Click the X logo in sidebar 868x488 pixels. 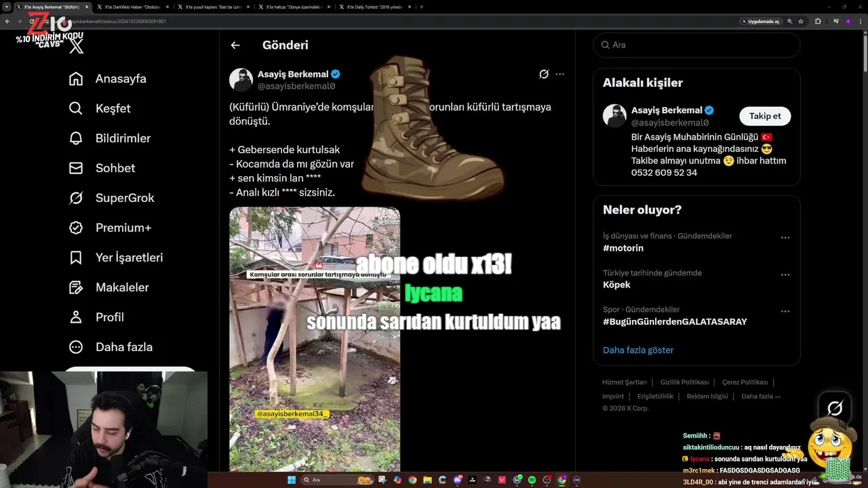tap(77, 46)
